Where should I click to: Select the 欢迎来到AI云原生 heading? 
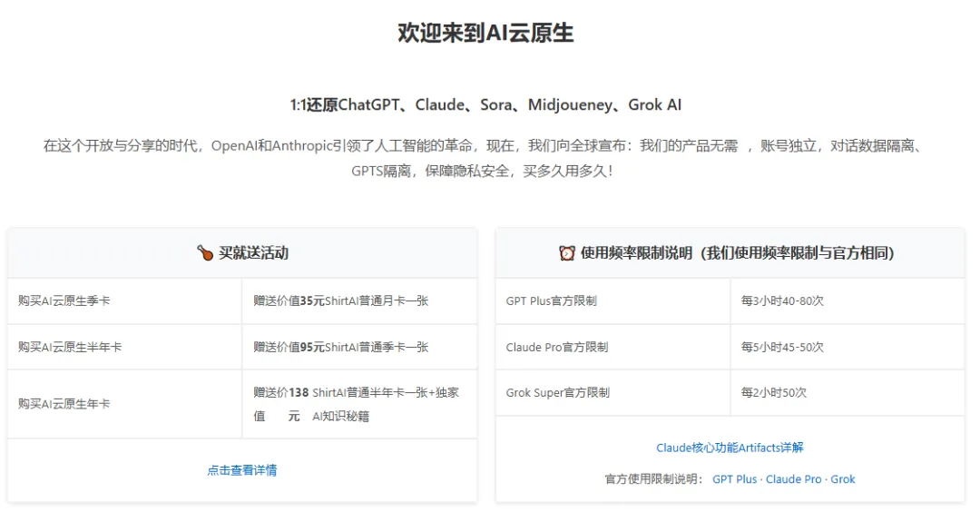[485, 33]
